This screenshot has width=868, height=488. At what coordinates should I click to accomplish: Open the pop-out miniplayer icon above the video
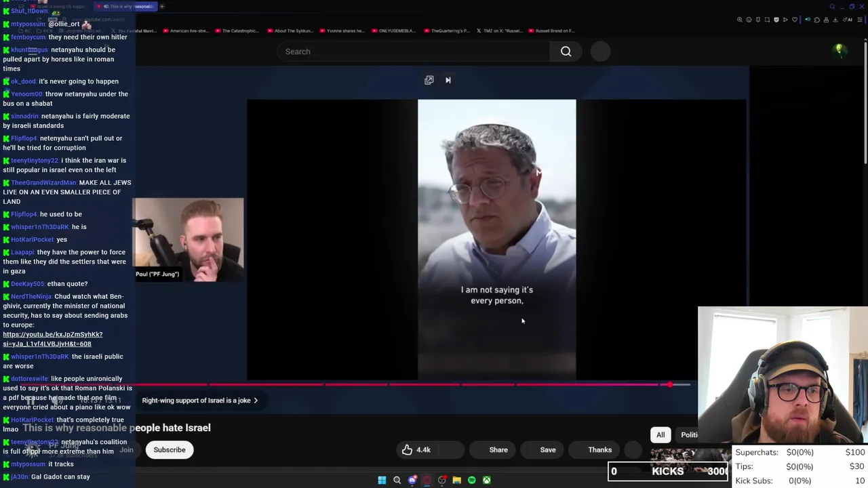(429, 80)
